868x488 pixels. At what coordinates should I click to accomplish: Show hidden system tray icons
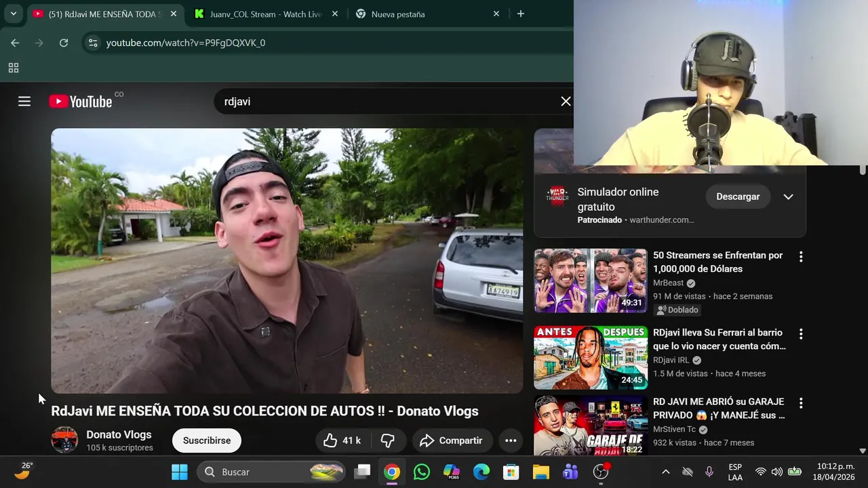666,472
